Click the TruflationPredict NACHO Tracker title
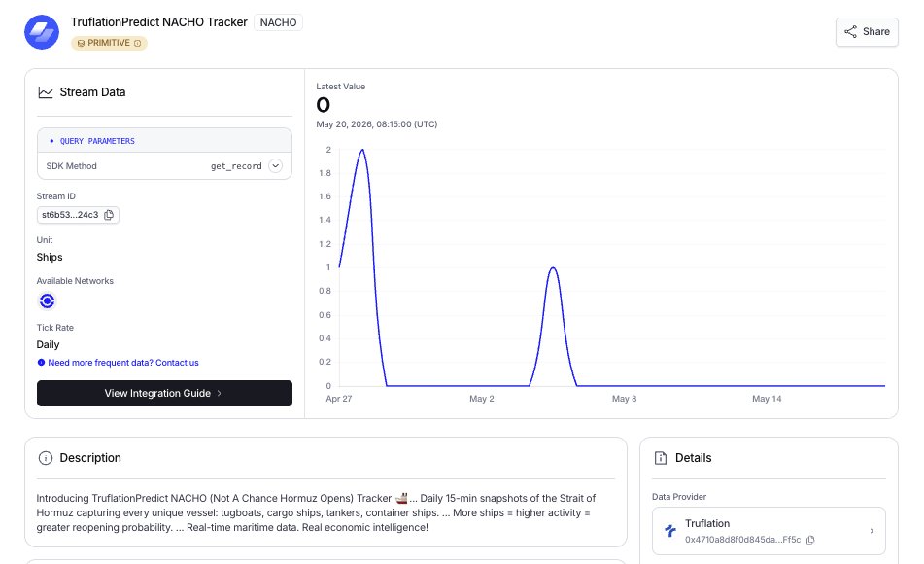Image resolution: width=924 pixels, height=564 pixels. pyautogui.click(x=159, y=22)
